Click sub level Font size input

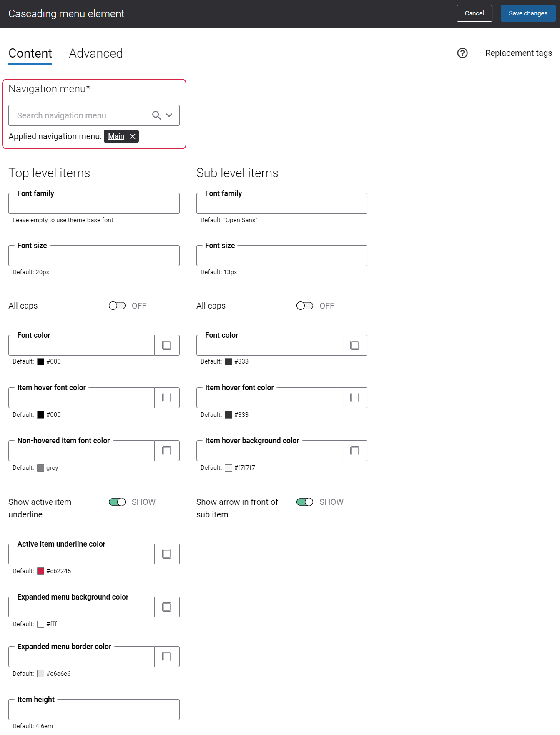(282, 256)
